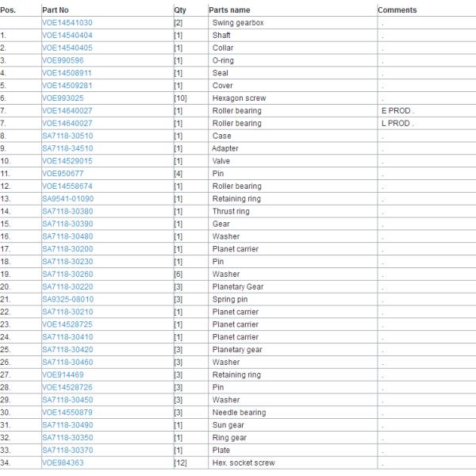Click Case part number SA7118-30510
This screenshot has width=476, height=476.
pyautogui.click(x=67, y=136)
